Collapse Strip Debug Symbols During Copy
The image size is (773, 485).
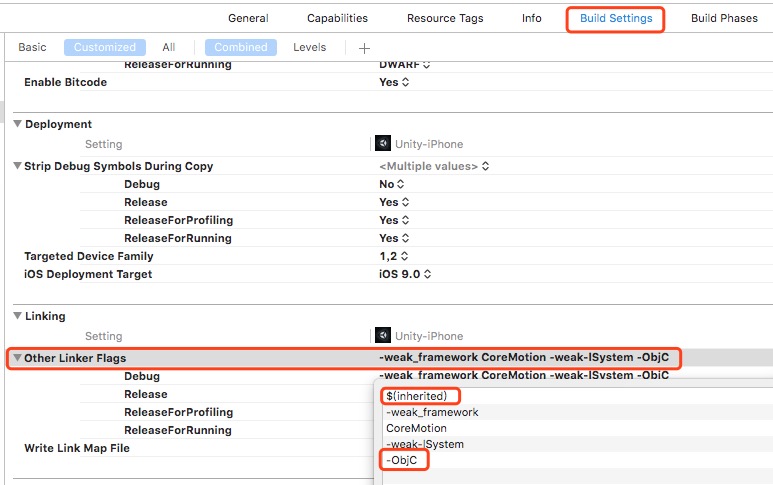click(x=17, y=166)
